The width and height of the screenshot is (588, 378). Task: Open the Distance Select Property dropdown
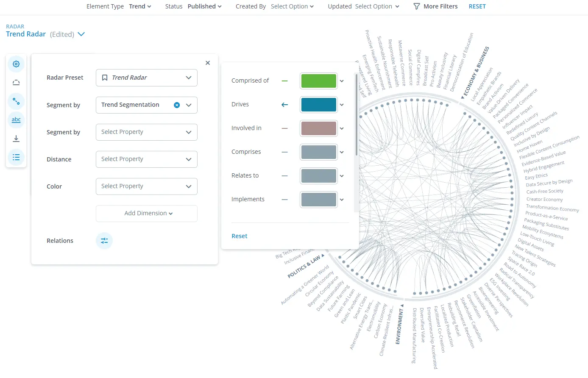[x=147, y=159]
